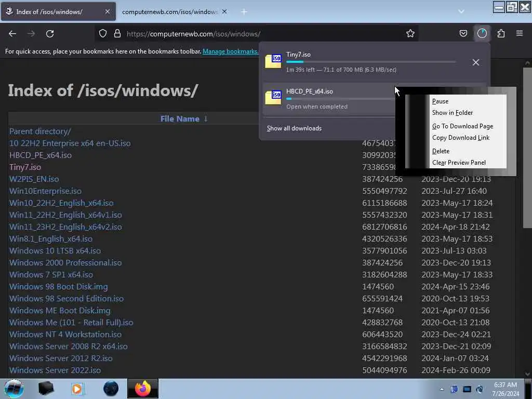Open the Win10_22H2_English_x64.iso link
The height and width of the screenshot is (399, 532).
pos(61,203)
